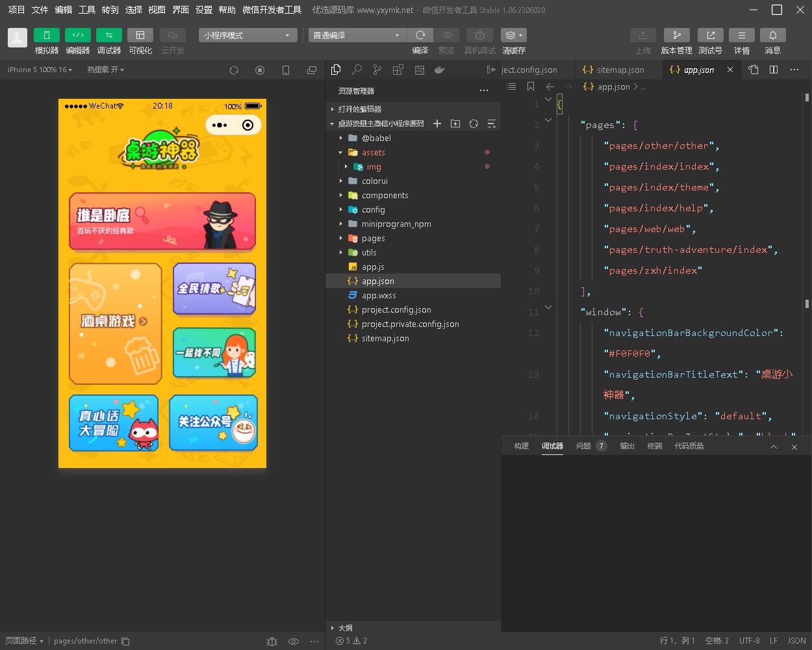The image size is (812, 650).
Task: Toggle the Simulator panel button
Action: pyautogui.click(x=47, y=35)
